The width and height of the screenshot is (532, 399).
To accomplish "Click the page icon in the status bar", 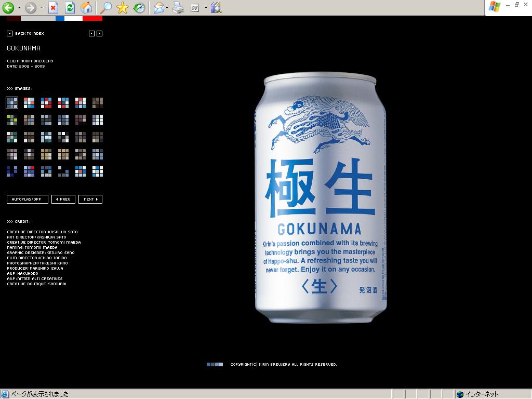I will [5, 394].
